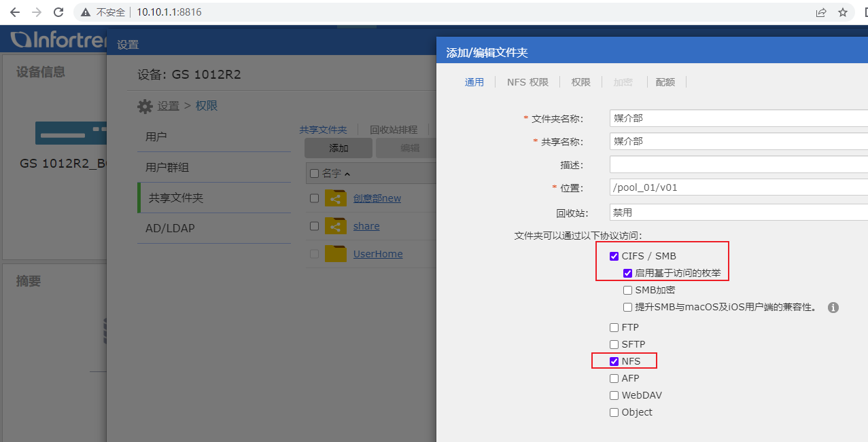868x442 pixels.
Task: Click the settings gear icon next to 设置
Action: pyautogui.click(x=145, y=107)
